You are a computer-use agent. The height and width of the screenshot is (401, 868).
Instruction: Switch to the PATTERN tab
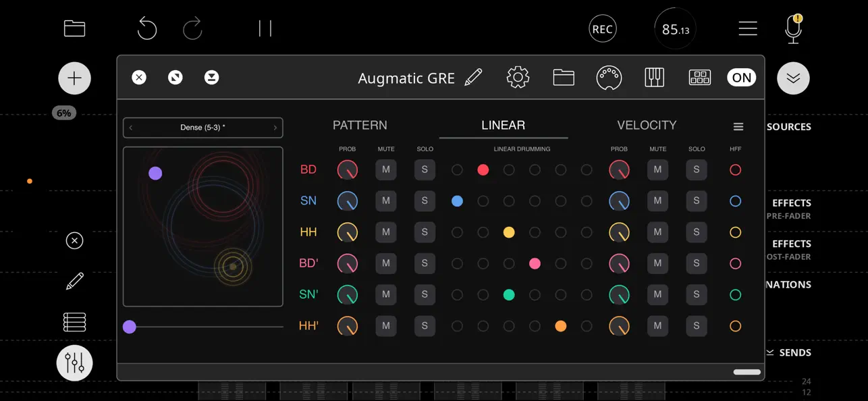point(360,125)
